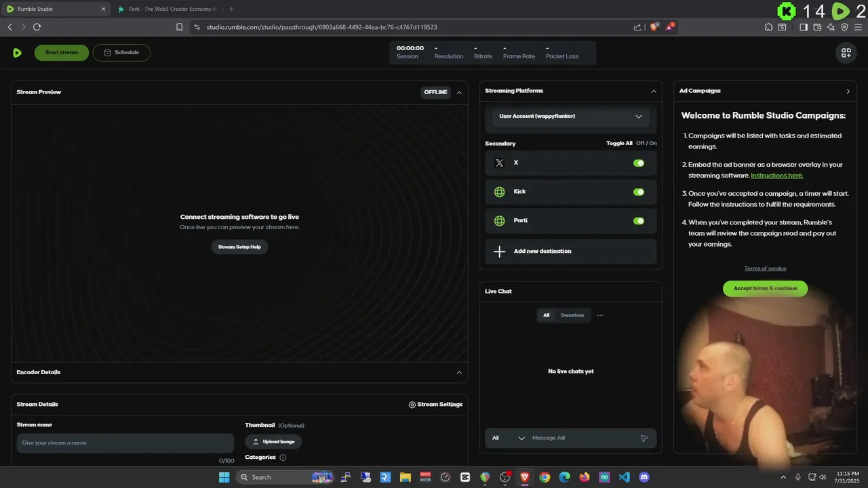Screen dimensions: 868x488
Task: Click the browser address bar URL
Action: [x=321, y=27]
